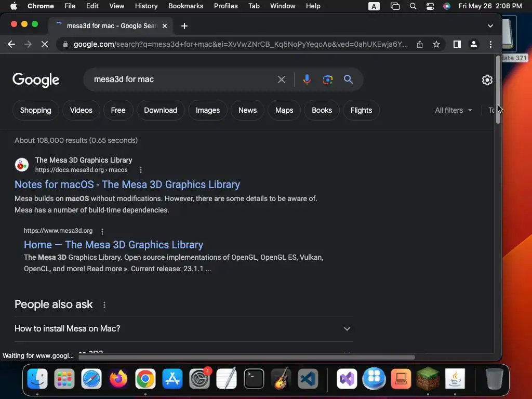
Task: Switch to Images results
Action: (208, 110)
